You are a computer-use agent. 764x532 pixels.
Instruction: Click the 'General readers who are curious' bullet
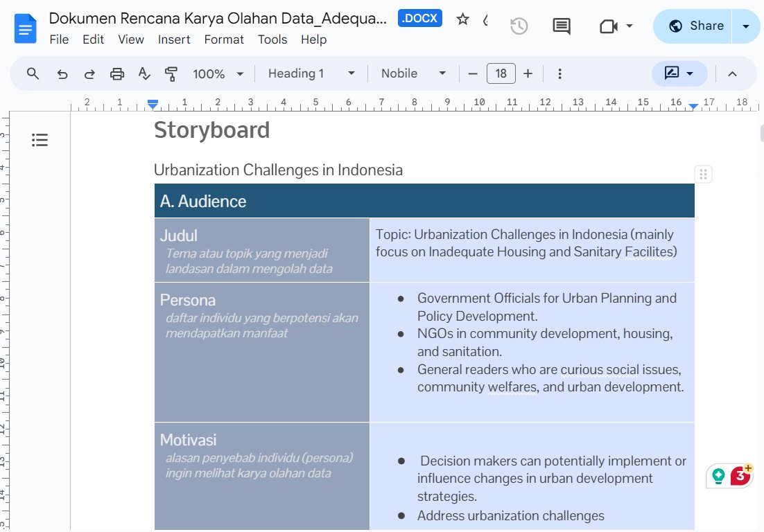pyautogui.click(x=550, y=378)
